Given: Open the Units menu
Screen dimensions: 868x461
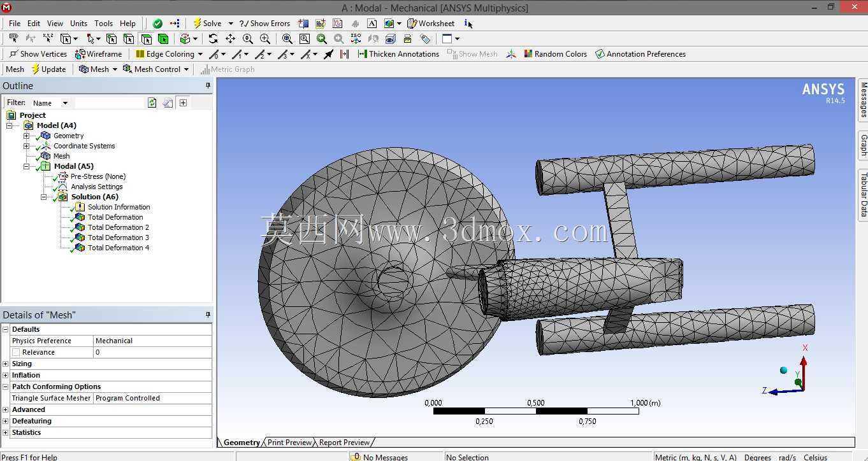Looking at the screenshot, I should (x=78, y=24).
